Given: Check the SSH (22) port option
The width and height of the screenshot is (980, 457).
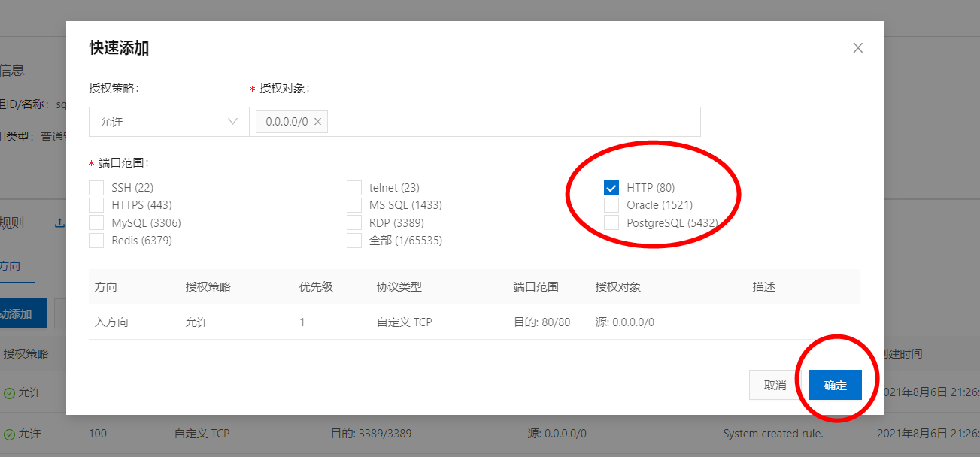Looking at the screenshot, I should click(x=96, y=188).
